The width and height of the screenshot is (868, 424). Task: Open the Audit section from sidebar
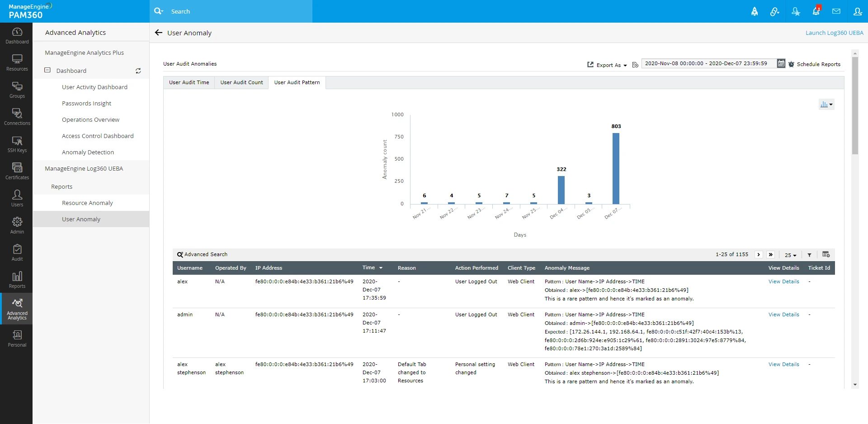coord(17,252)
